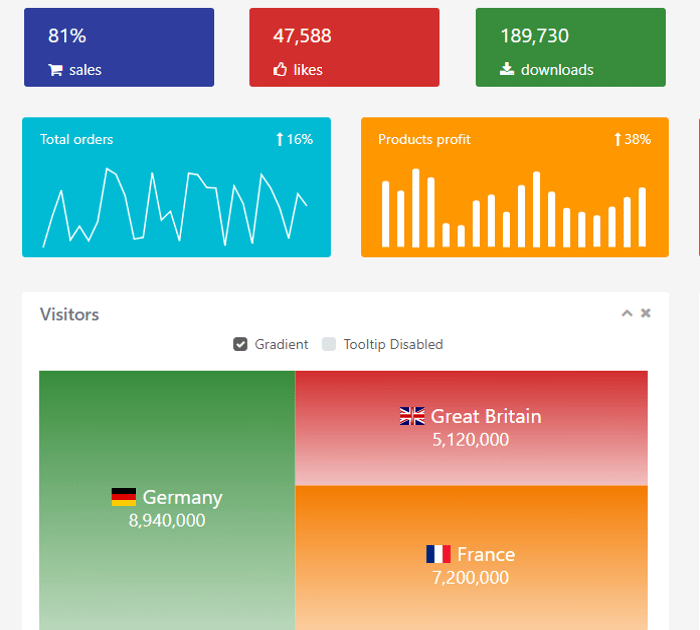Click the 189,730 value text

click(534, 36)
